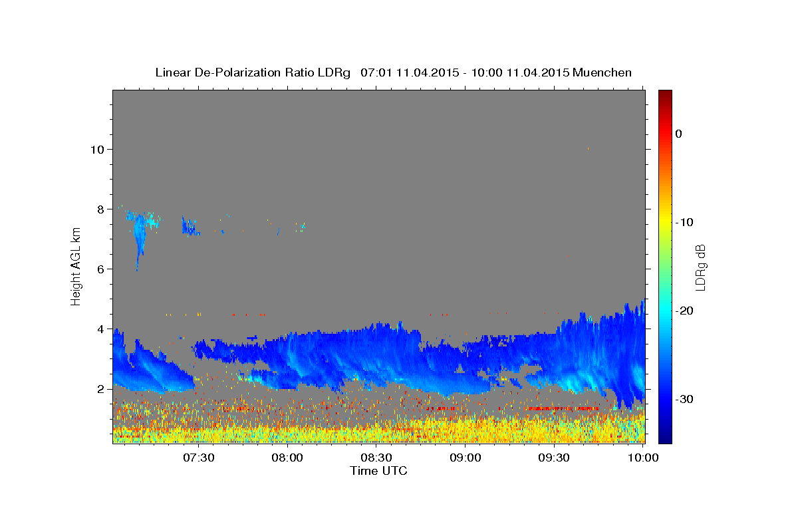
Task: Click the 'LDRg dB' colorbar title
Action: click(x=700, y=267)
